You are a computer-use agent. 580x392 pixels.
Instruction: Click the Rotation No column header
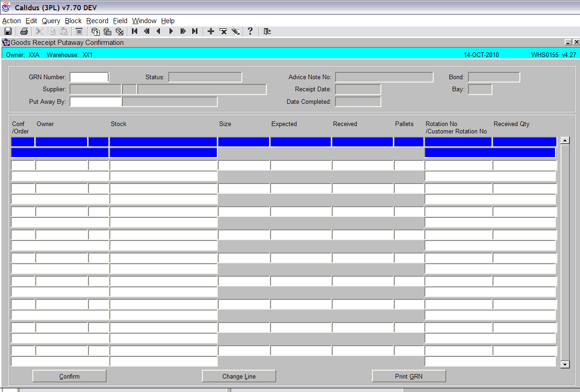pyautogui.click(x=441, y=124)
